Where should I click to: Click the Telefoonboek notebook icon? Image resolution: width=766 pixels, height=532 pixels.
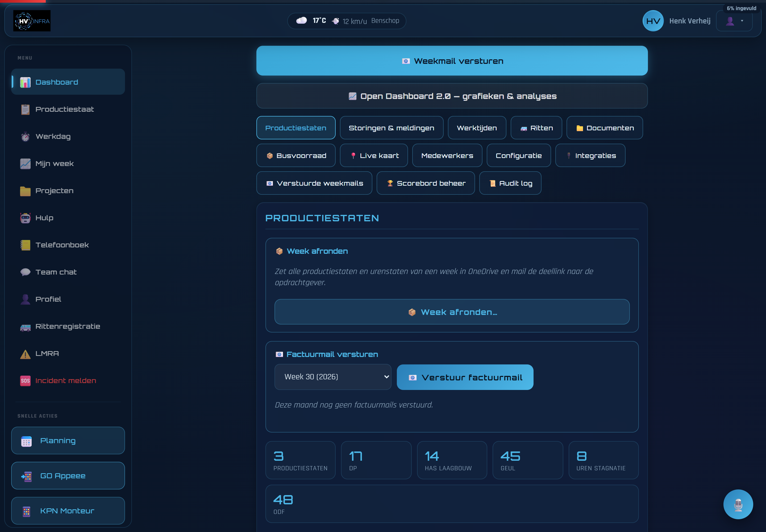click(25, 245)
